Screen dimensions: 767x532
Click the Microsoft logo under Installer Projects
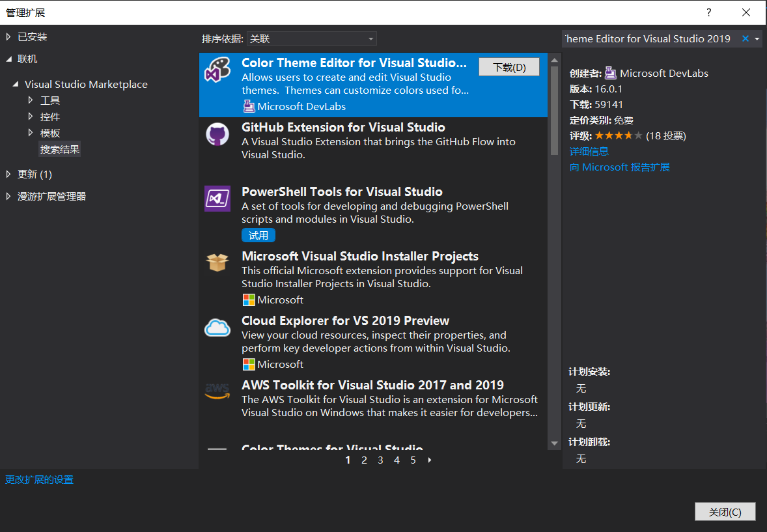(x=249, y=300)
